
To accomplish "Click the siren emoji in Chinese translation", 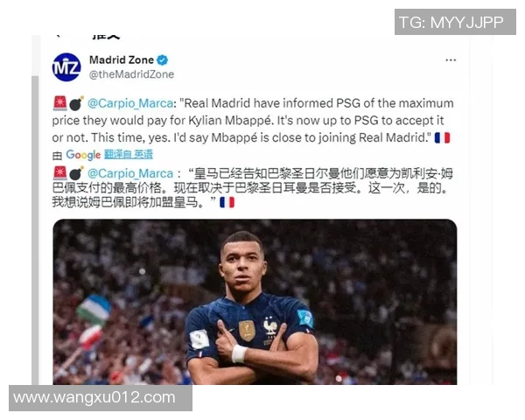I will (59, 173).
